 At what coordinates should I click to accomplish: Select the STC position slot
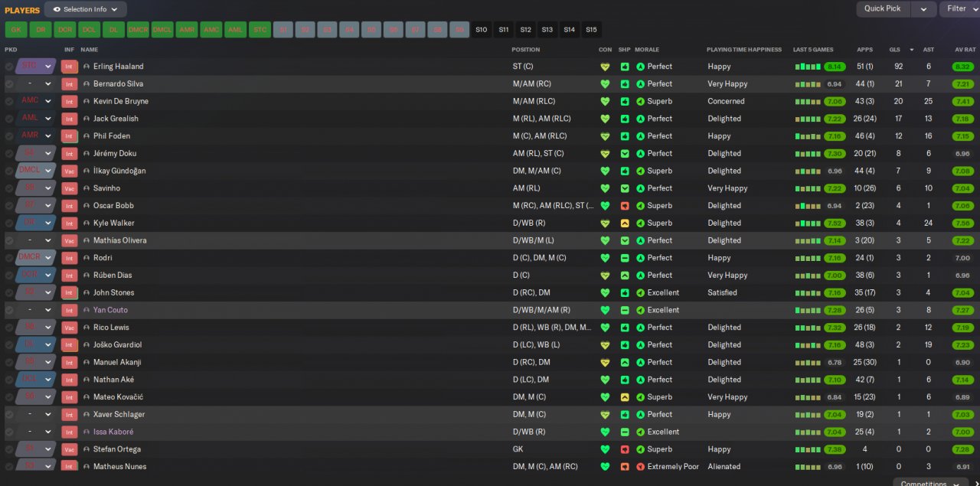coord(260,30)
